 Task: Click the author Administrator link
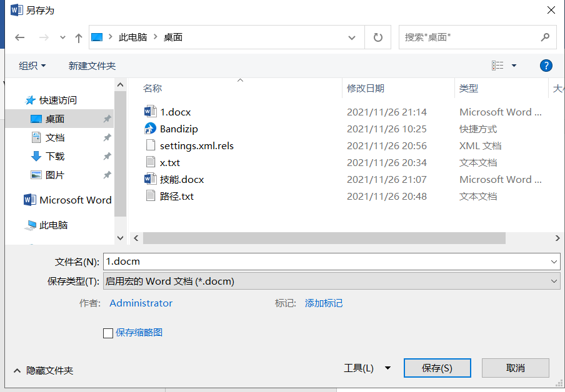click(141, 303)
